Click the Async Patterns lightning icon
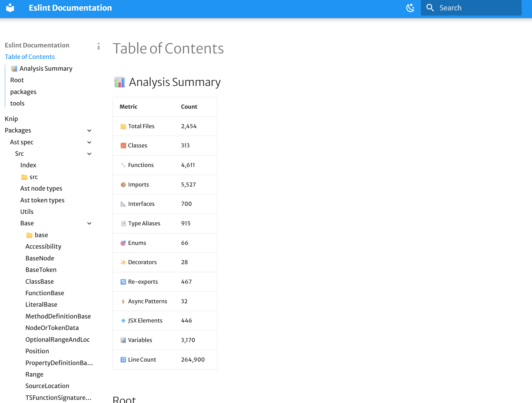This screenshot has height=403, width=532. point(123,302)
